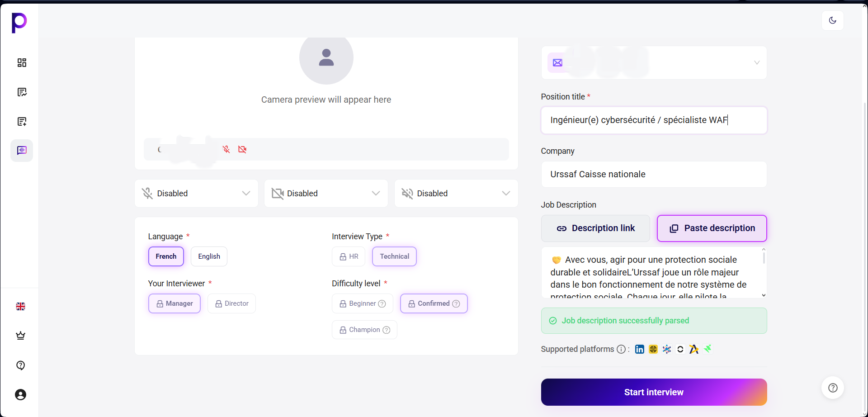Open the crown premium icon in sidebar
The image size is (868, 417).
(21, 336)
